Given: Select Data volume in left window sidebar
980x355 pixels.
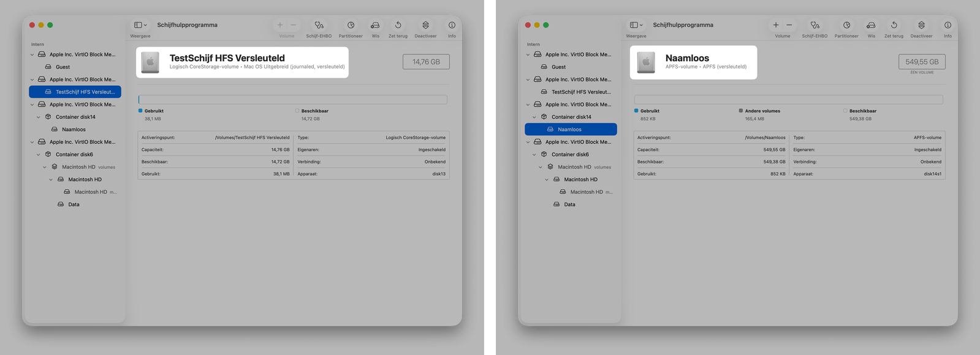Looking at the screenshot, I should [x=75, y=204].
